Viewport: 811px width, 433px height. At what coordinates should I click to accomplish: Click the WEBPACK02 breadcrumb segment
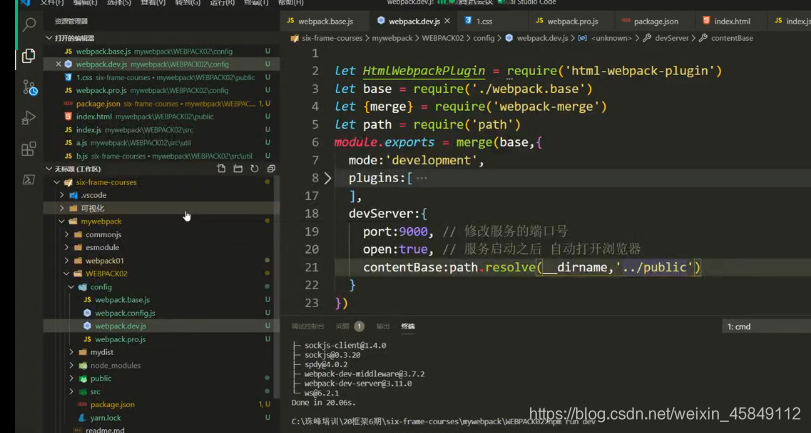click(443, 38)
